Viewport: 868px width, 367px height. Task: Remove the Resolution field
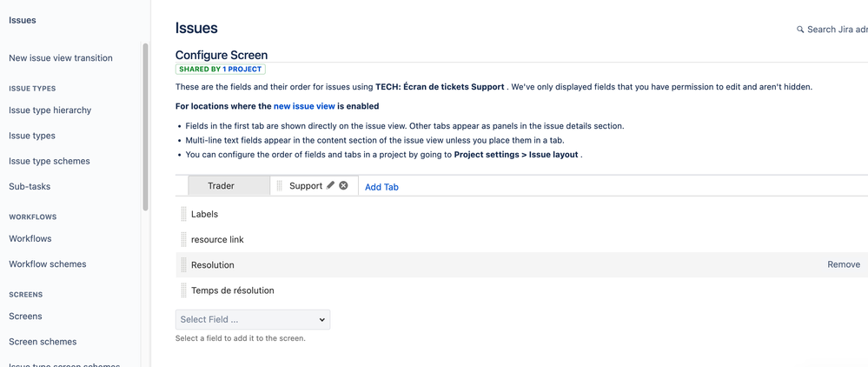point(844,264)
